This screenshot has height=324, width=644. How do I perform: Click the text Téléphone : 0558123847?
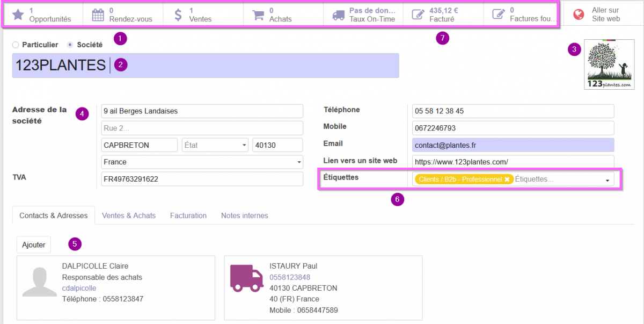click(103, 299)
